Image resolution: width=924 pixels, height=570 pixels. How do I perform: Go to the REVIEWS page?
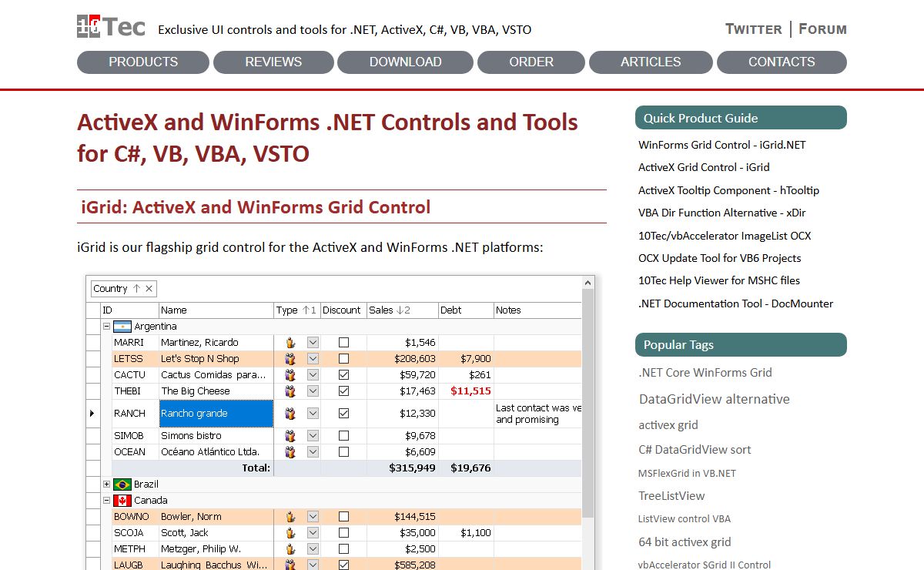tap(273, 62)
